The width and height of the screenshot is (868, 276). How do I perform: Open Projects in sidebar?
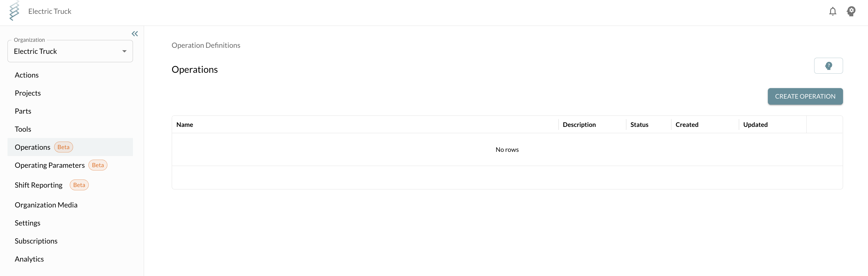[x=28, y=93]
